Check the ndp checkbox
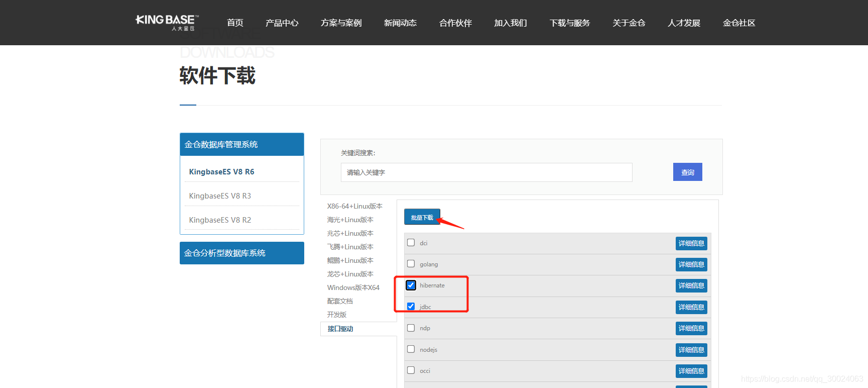The width and height of the screenshot is (868, 388). (x=411, y=328)
